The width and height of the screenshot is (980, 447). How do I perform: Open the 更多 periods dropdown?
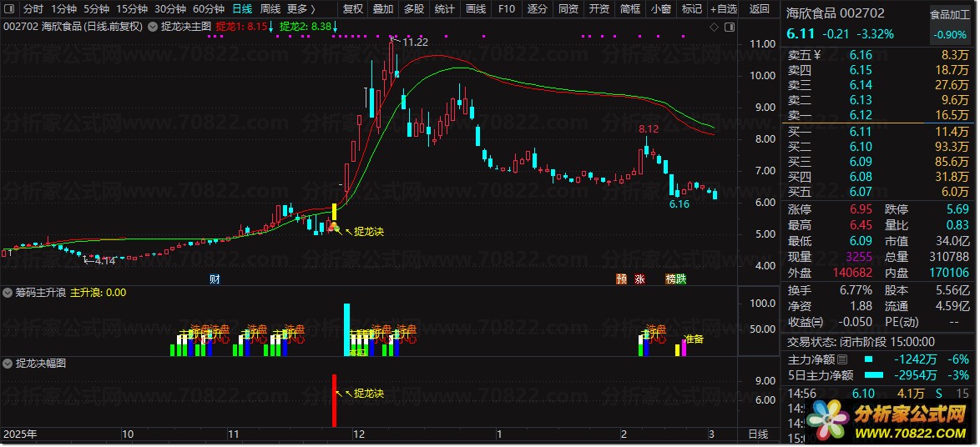tap(301, 8)
